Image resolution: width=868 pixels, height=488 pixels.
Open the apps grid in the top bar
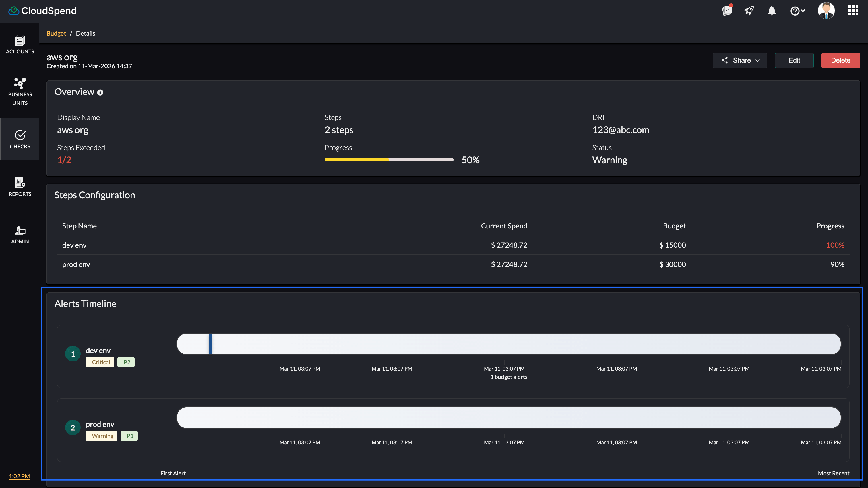click(853, 10)
